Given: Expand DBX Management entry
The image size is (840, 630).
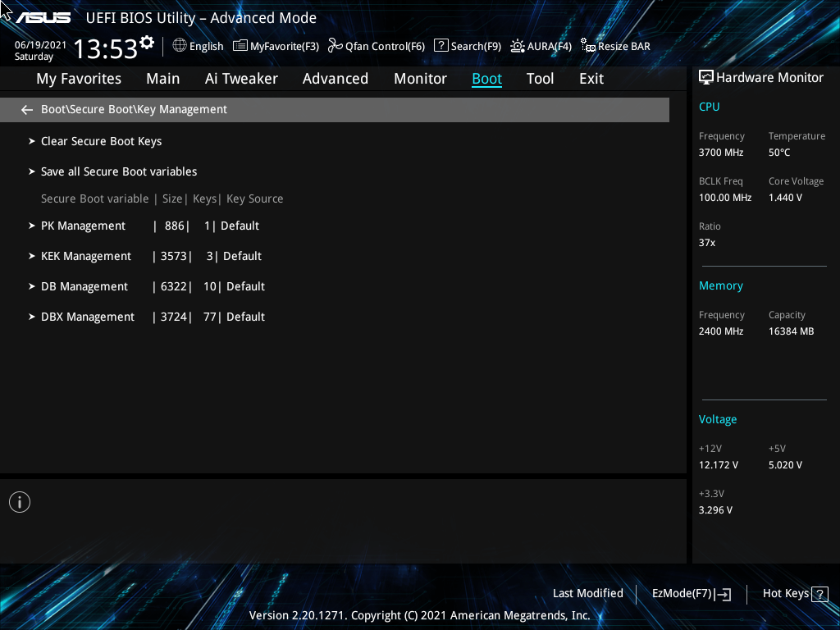Looking at the screenshot, I should click(x=88, y=316).
